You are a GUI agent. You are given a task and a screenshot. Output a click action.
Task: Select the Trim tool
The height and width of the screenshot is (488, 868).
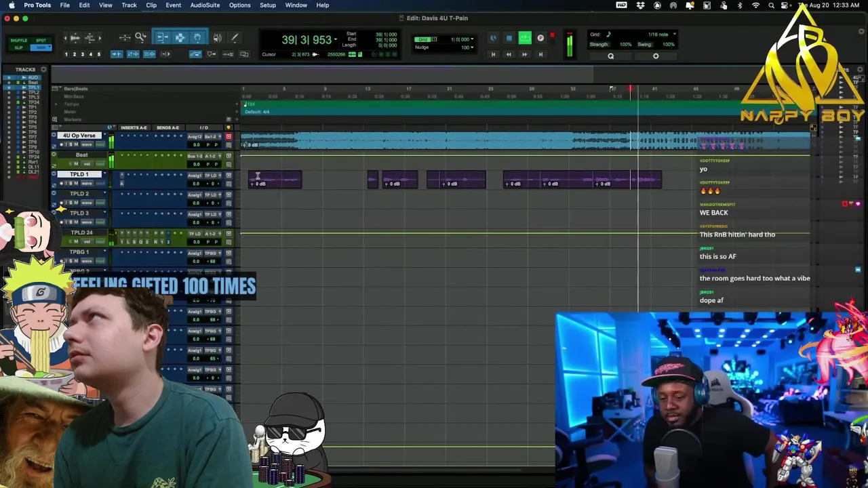pyautogui.click(x=162, y=38)
